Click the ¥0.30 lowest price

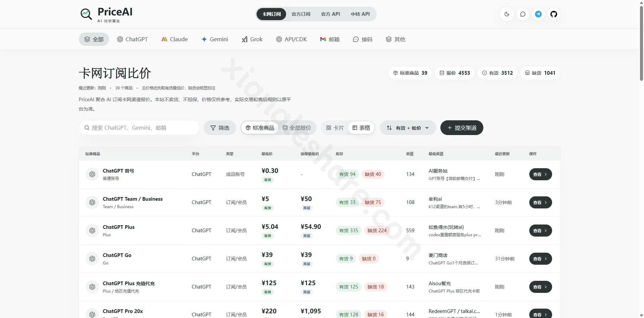click(270, 171)
